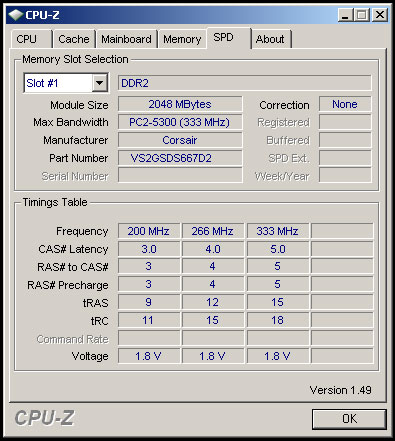The width and height of the screenshot is (395, 441).
Task: Select the SPD tab
Action: [x=229, y=38]
